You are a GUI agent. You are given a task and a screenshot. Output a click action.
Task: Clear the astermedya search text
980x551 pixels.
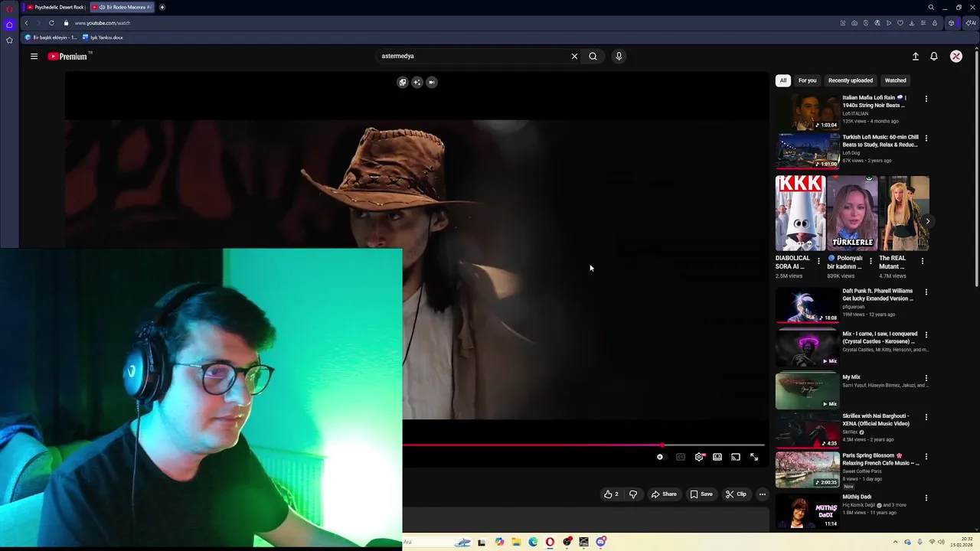coord(574,56)
